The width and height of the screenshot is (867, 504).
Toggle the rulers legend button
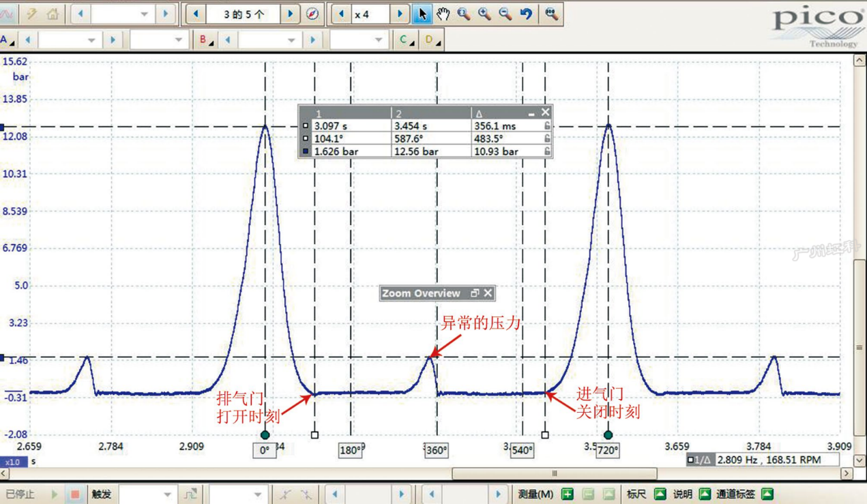tap(660, 494)
